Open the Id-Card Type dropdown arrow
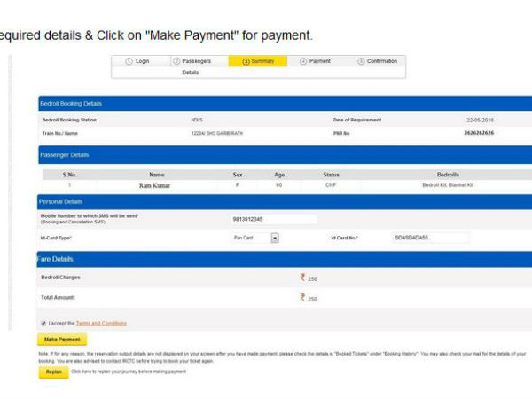This screenshot has height=399, width=532. point(275,238)
